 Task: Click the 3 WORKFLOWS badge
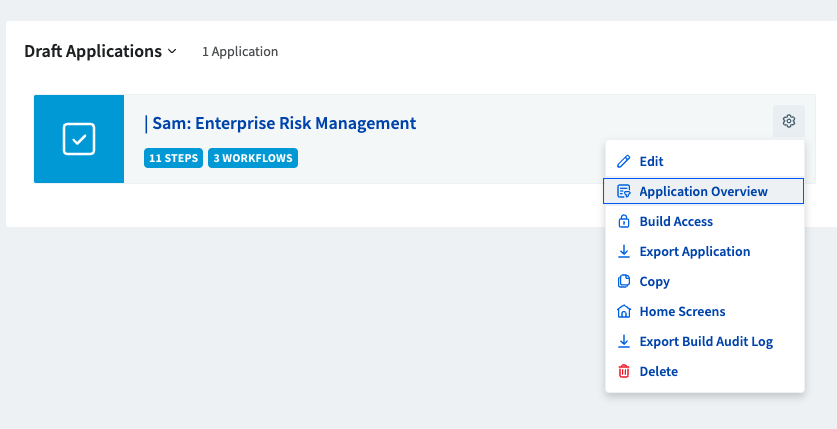pyautogui.click(x=253, y=158)
